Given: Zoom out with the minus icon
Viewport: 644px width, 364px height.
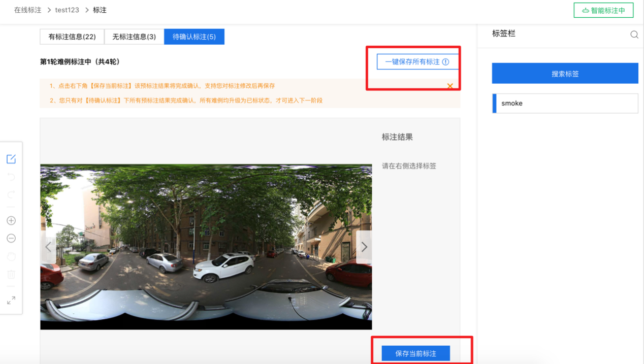Looking at the screenshot, I should pos(11,239).
